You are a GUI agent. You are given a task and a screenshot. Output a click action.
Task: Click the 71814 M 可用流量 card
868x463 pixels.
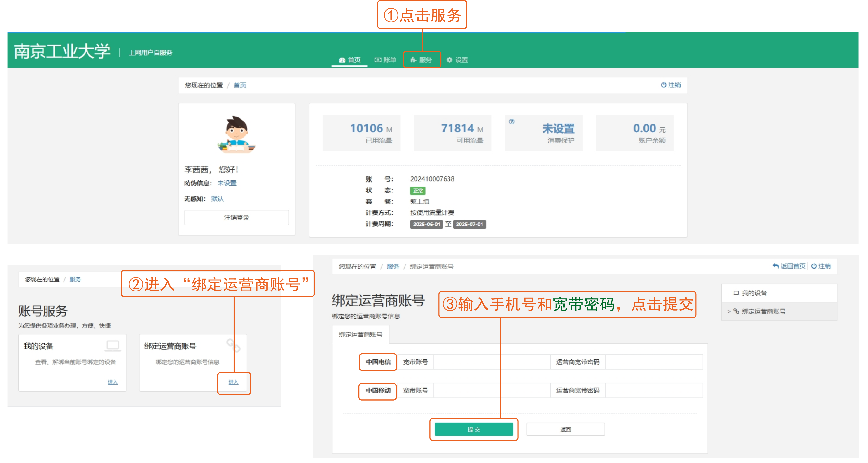point(453,133)
